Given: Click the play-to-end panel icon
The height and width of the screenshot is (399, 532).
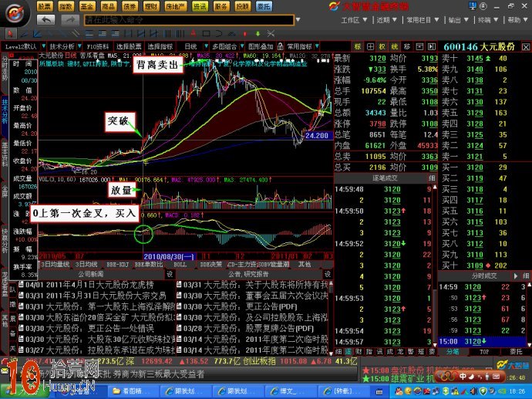Looking at the screenshot, I should coord(432,46).
